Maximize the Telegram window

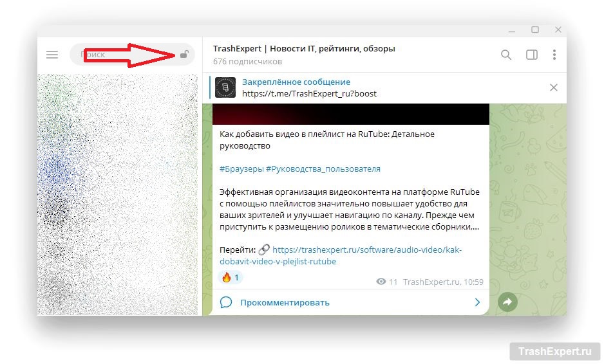(x=534, y=30)
